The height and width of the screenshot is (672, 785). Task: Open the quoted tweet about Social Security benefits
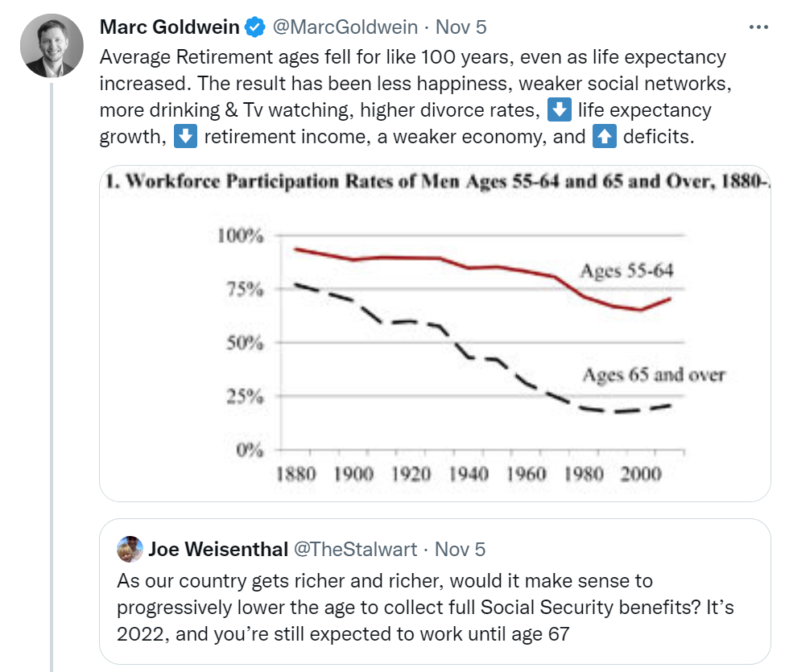click(x=435, y=608)
